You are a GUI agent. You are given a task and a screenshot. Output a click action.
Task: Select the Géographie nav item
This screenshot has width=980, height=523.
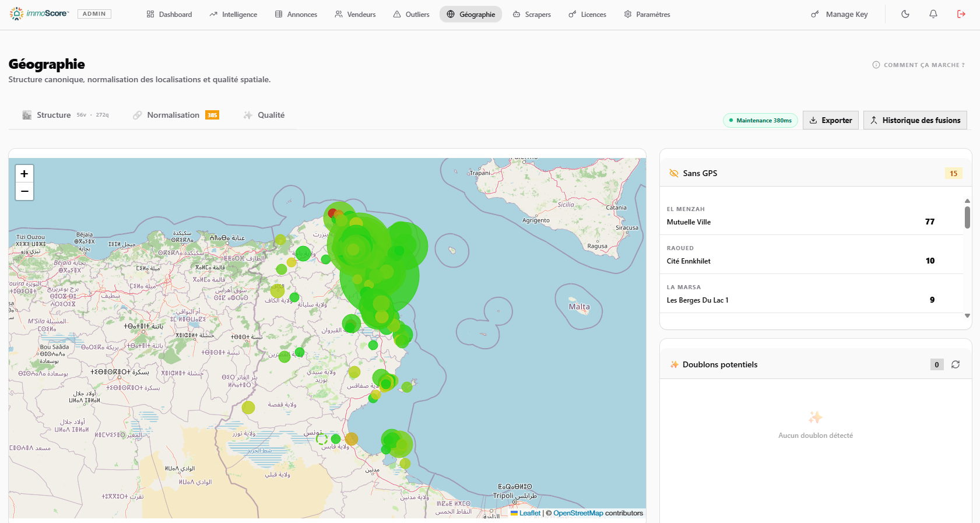click(470, 14)
